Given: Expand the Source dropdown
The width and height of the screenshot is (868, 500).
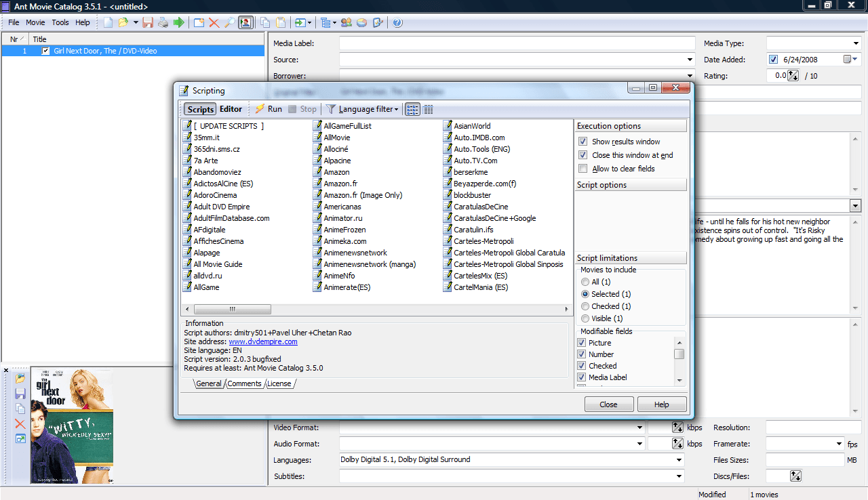Looking at the screenshot, I should tap(690, 60).
